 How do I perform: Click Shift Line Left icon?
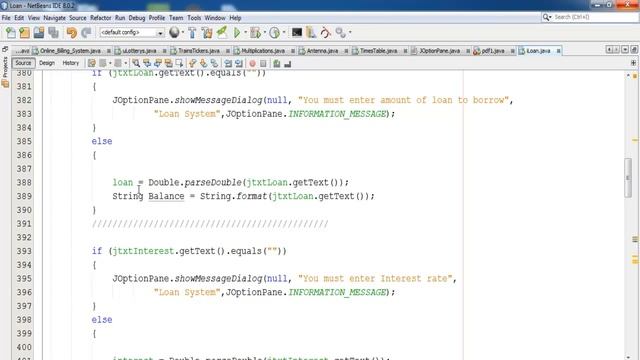point(228,63)
